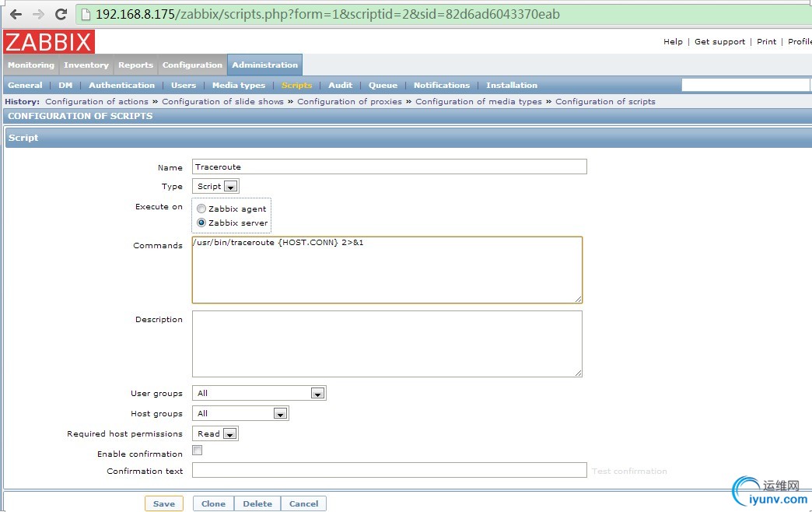The image size is (812, 512).
Task: Grab the Commands textarea resize handle
Action: [x=579, y=299]
